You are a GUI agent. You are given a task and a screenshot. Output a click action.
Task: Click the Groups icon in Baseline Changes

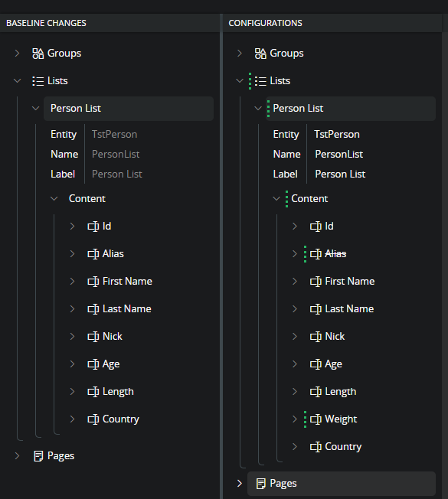click(38, 54)
